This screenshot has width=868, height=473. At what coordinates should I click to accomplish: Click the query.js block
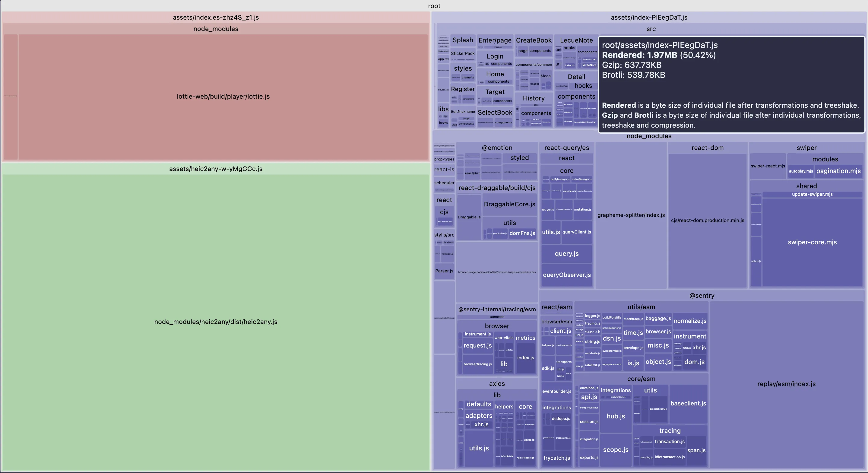coord(566,254)
